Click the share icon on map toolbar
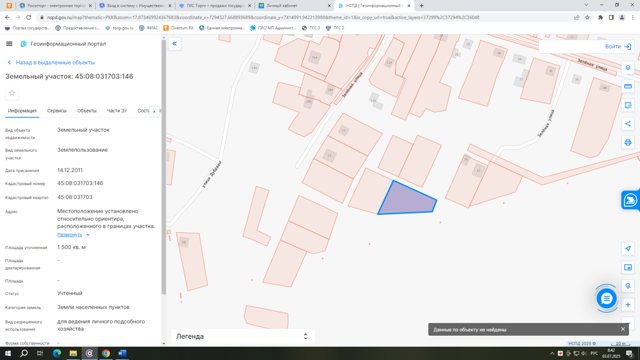This screenshot has height=360, width=640. coord(628,124)
